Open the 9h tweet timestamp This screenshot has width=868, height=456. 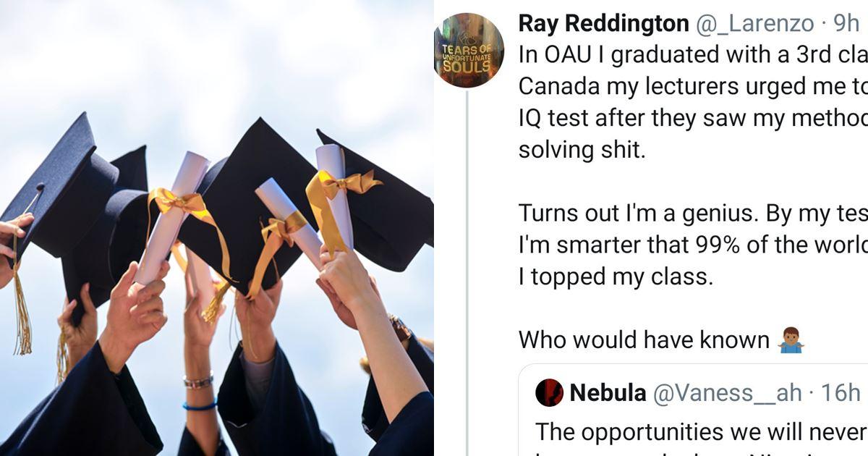846,24
